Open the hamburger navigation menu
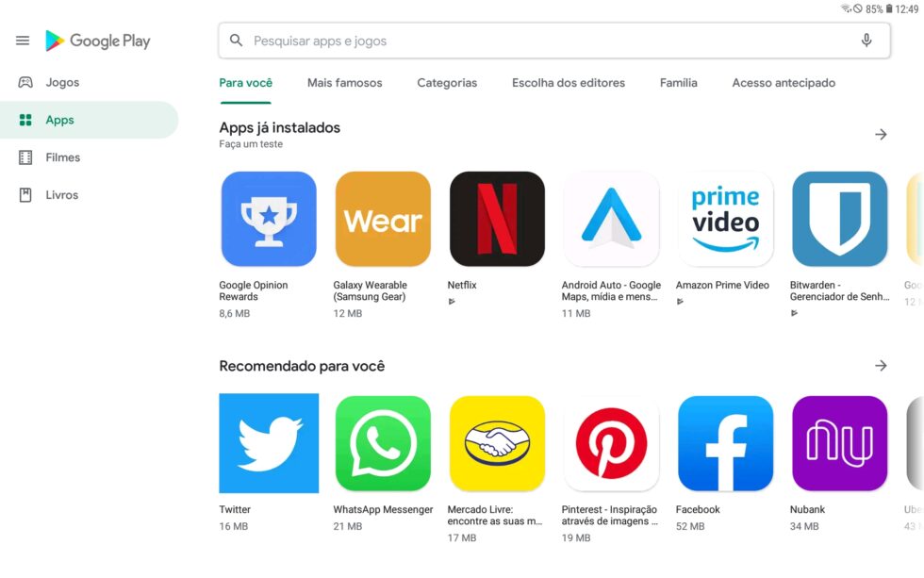This screenshot has width=924, height=578. [x=23, y=41]
